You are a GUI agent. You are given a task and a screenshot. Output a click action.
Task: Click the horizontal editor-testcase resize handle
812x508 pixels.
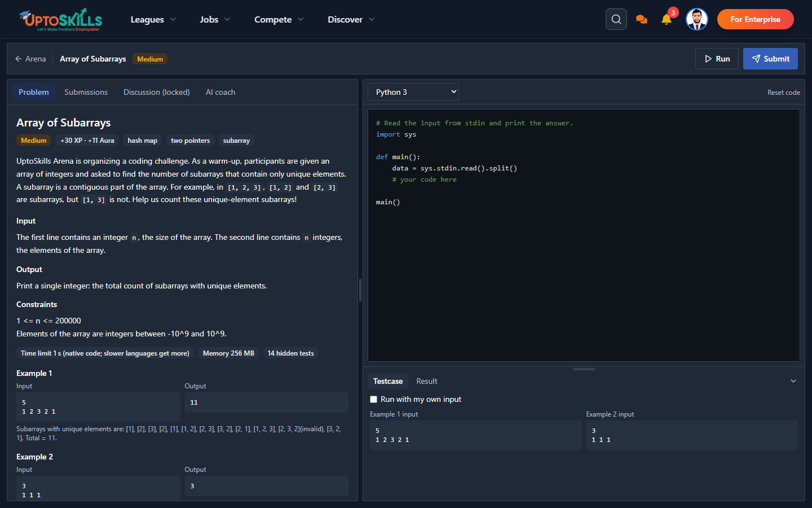coord(584,369)
